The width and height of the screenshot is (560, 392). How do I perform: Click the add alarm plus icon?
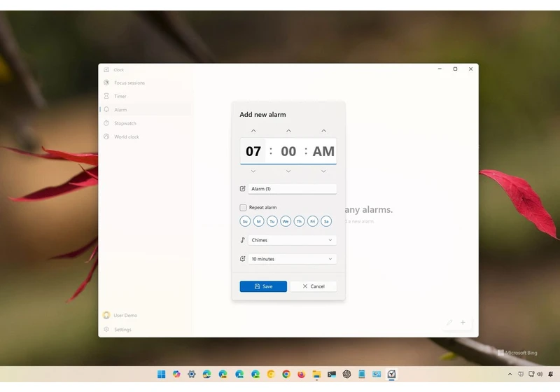[463, 323]
